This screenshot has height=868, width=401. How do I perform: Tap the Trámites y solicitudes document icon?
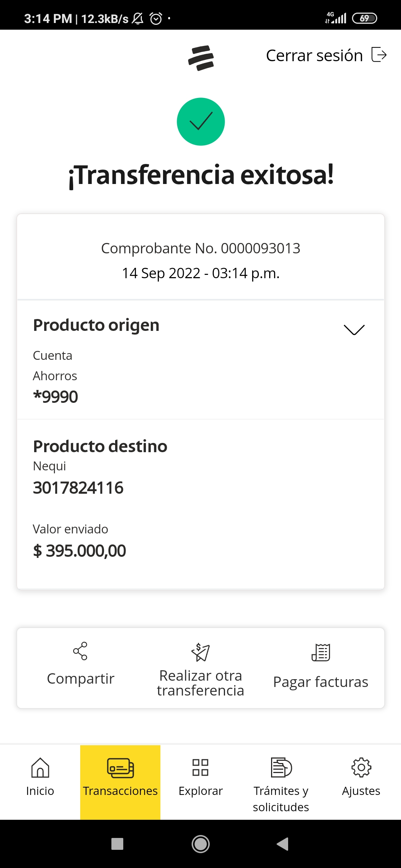(281, 767)
